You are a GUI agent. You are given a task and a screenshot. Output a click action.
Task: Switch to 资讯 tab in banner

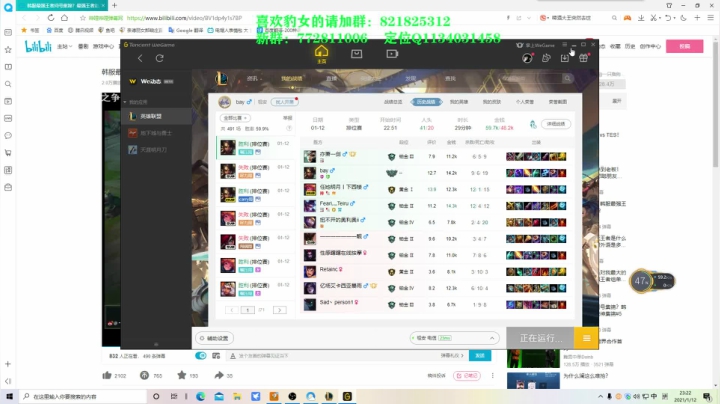tap(253, 79)
